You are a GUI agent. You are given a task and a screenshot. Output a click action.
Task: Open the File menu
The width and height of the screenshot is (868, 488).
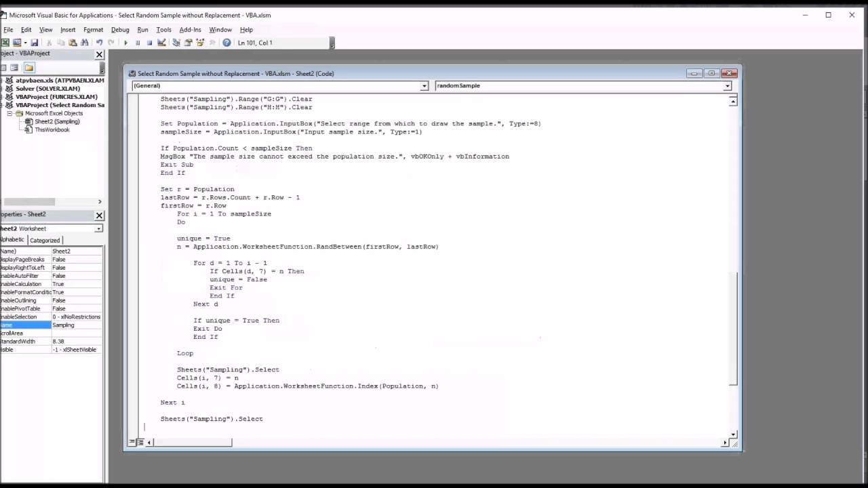click(x=8, y=30)
